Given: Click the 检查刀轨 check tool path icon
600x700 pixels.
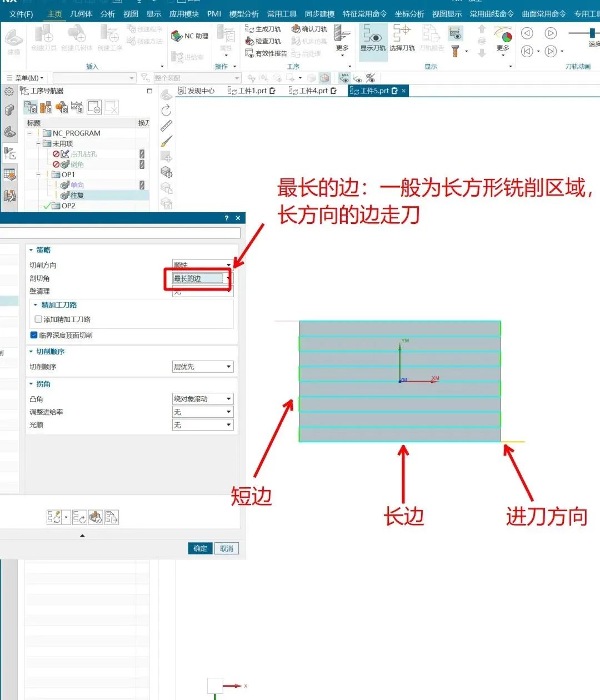Looking at the screenshot, I should pos(250,41).
